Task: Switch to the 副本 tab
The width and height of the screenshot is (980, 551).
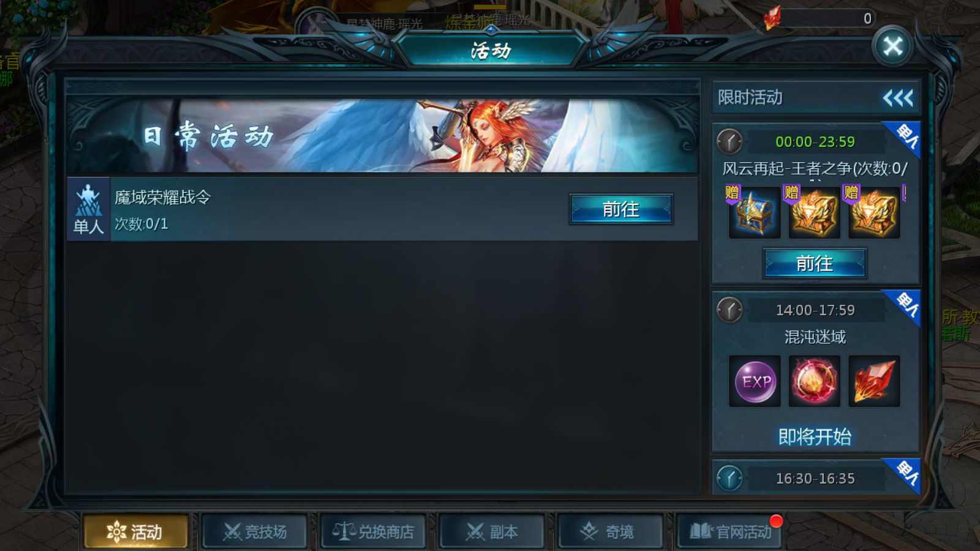Action: [492, 531]
